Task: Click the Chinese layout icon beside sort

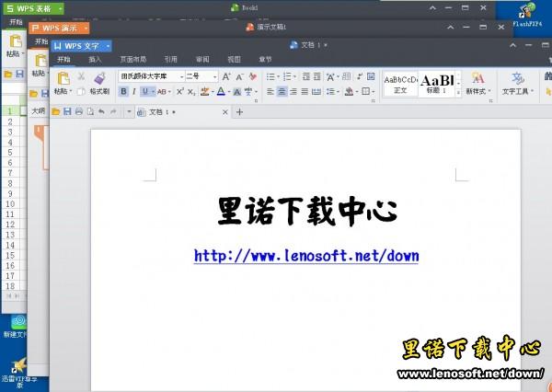Action: pos(330,76)
